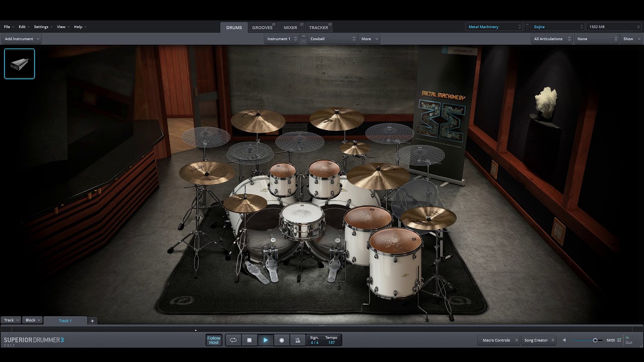644x362 pixels.
Task: Click the Superior Drummer 3 logo
Action: click(34, 340)
